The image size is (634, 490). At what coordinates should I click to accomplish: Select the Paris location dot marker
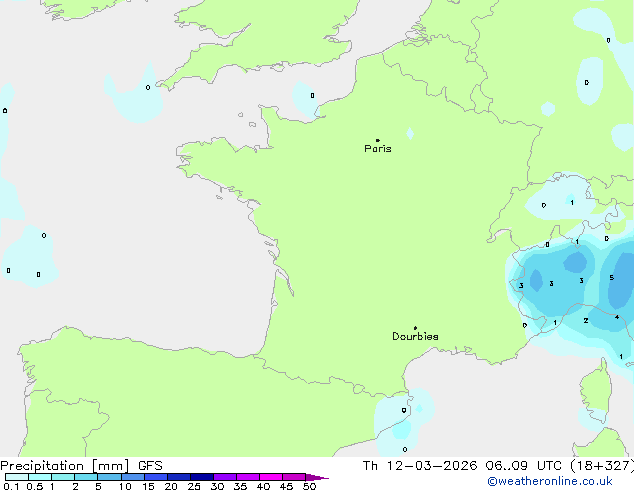[x=378, y=140]
